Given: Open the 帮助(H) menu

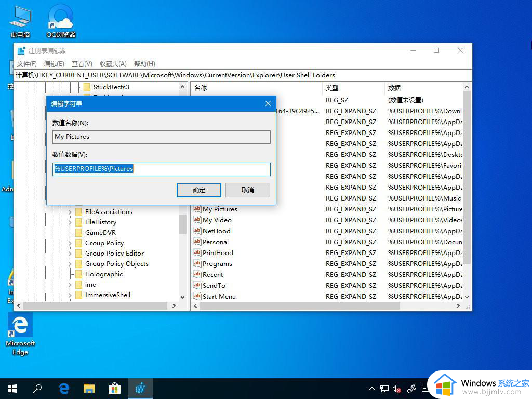Looking at the screenshot, I should (x=144, y=64).
